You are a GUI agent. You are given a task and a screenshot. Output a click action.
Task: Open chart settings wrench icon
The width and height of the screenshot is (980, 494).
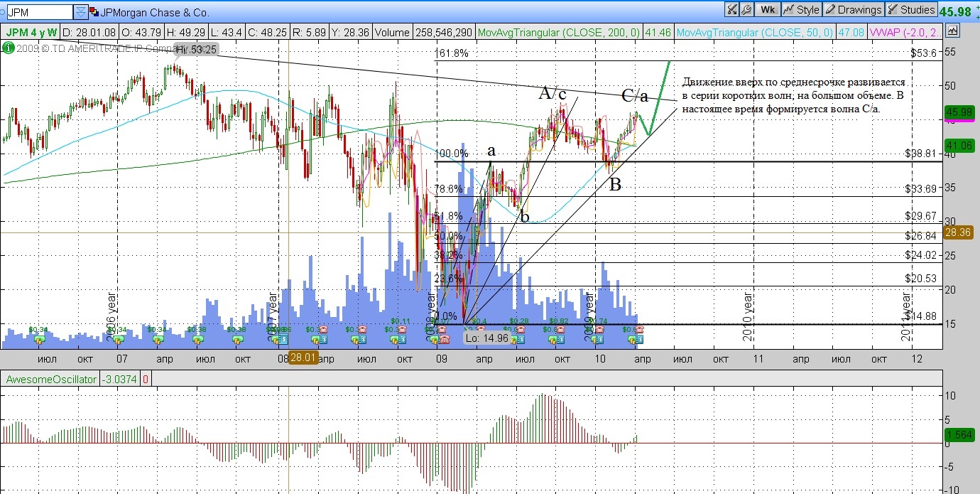tap(746, 10)
